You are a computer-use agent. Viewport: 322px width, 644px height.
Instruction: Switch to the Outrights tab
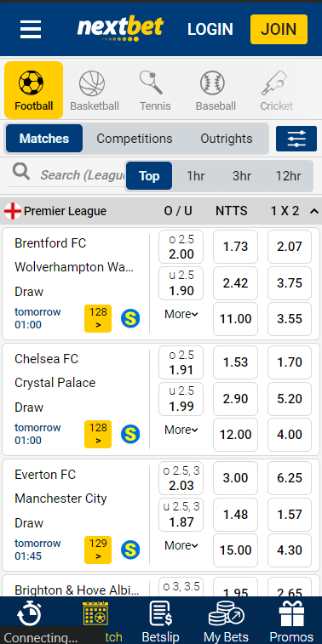tap(227, 139)
